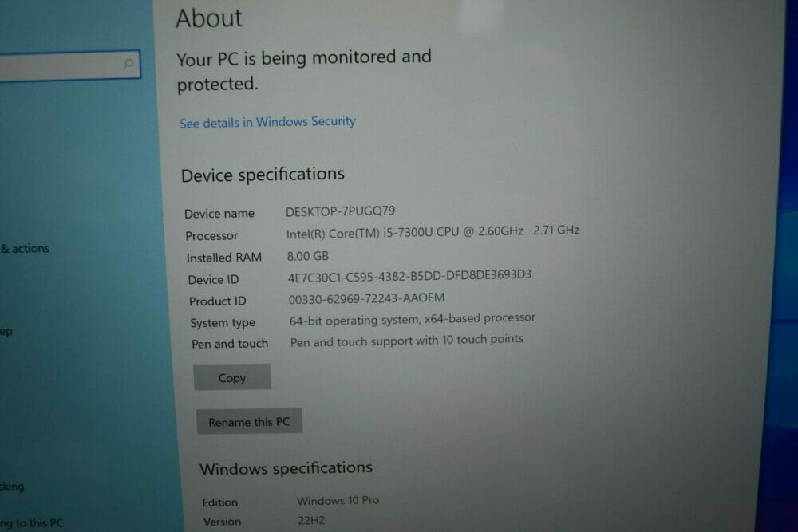Click the Copy button under device specifications
This screenshot has width=798, height=532.
(x=232, y=377)
